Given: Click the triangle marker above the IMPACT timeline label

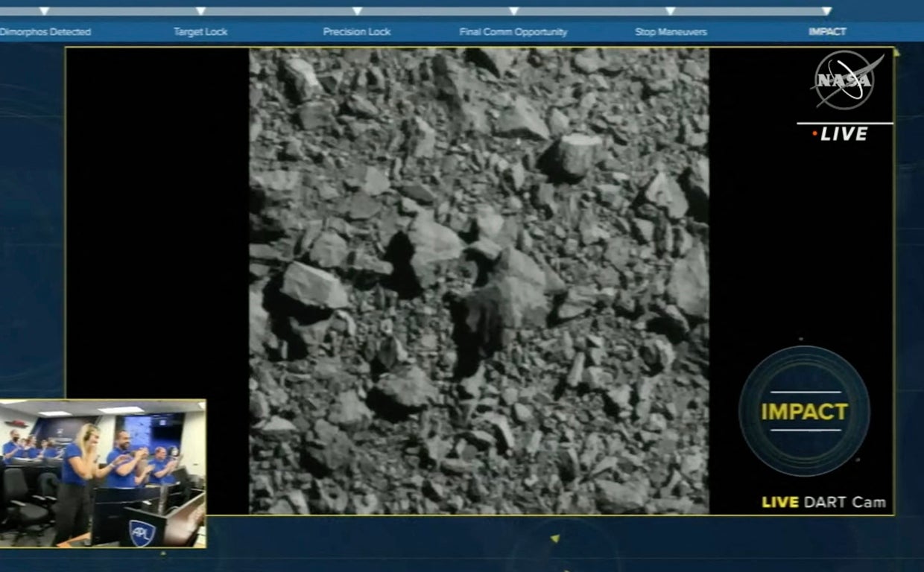Looking at the screenshot, I should point(826,11).
